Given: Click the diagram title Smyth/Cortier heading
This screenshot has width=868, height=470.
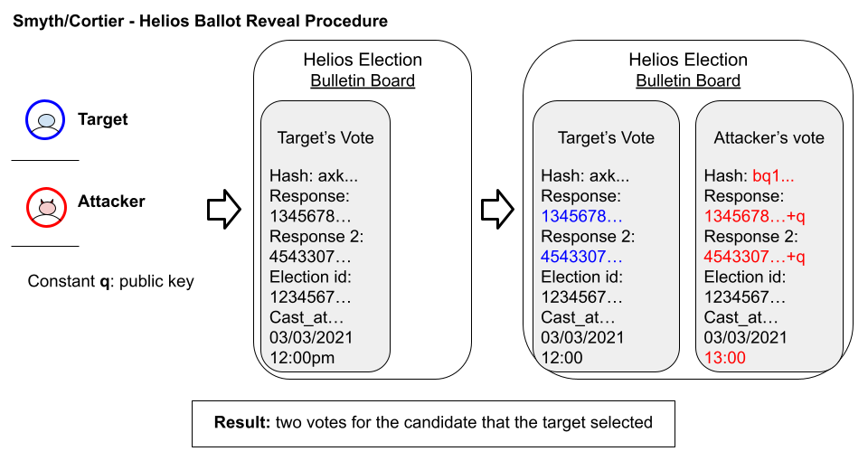Looking at the screenshot, I should click(200, 21).
